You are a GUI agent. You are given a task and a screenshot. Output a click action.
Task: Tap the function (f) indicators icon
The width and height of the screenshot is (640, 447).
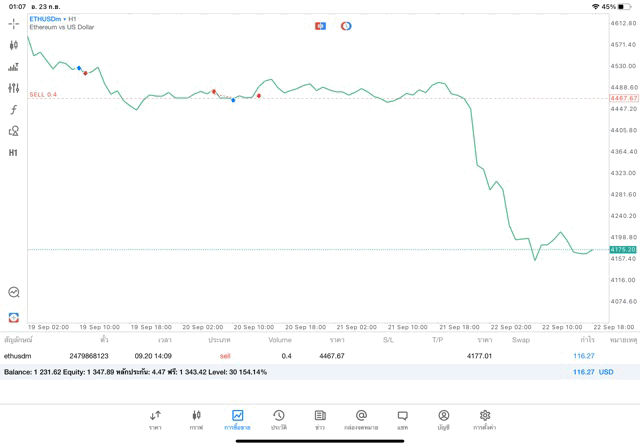(13, 110)
